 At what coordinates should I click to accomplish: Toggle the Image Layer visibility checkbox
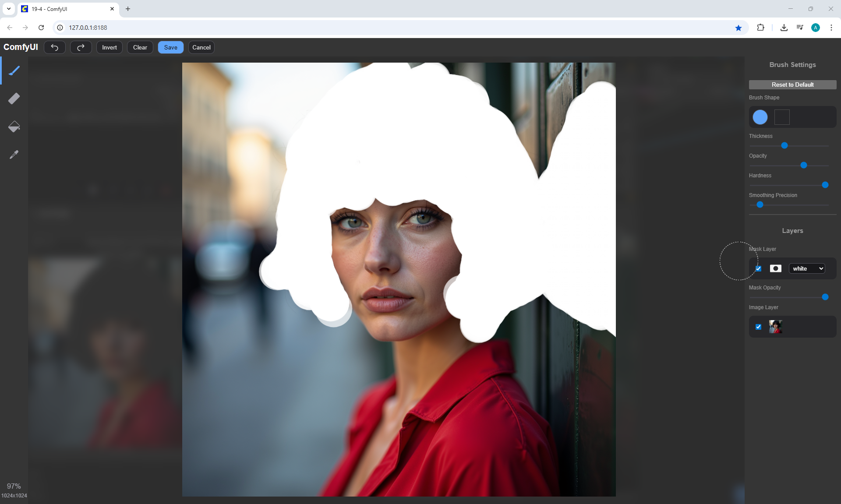tap(759, 327)
